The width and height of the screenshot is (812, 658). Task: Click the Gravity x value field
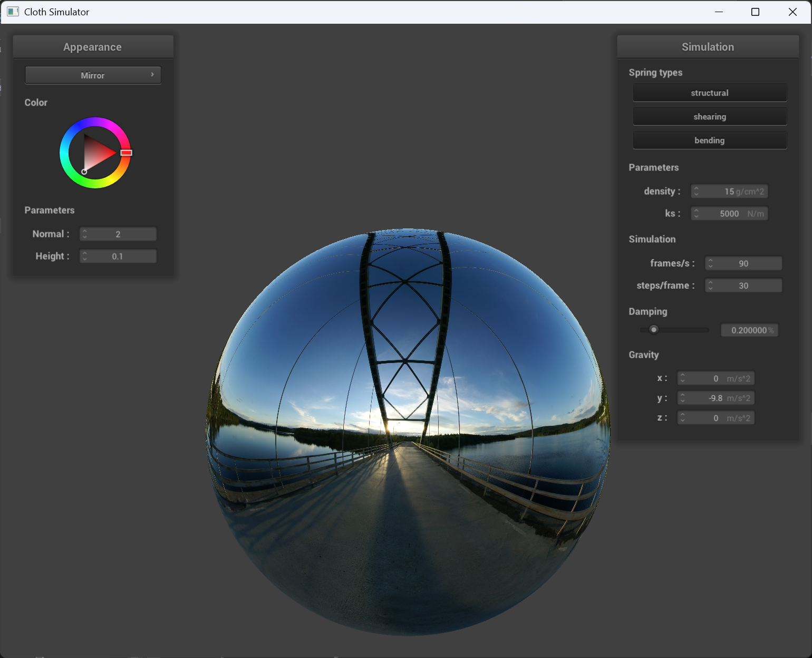pyautogui.click(x=716, y=378)
